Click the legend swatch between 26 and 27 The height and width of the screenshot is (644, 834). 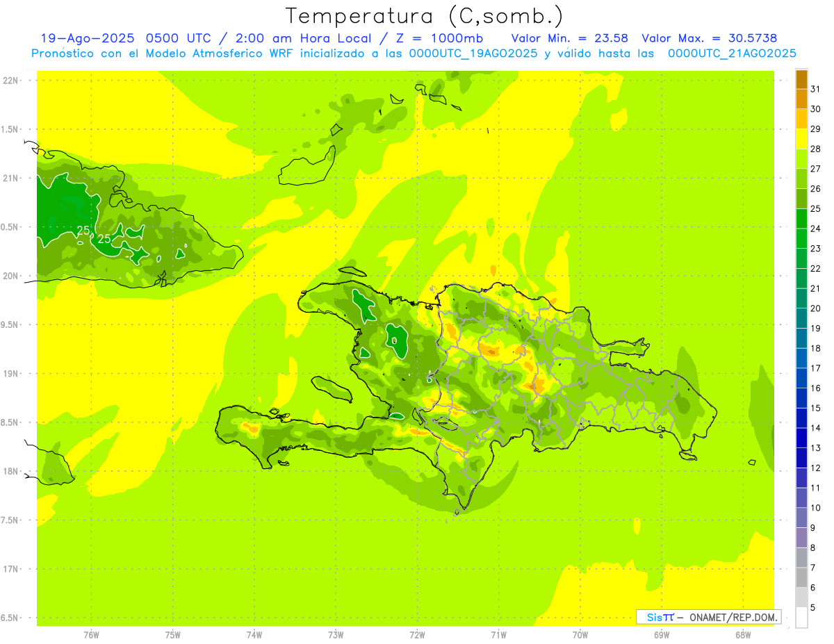(x=801, y=179)
